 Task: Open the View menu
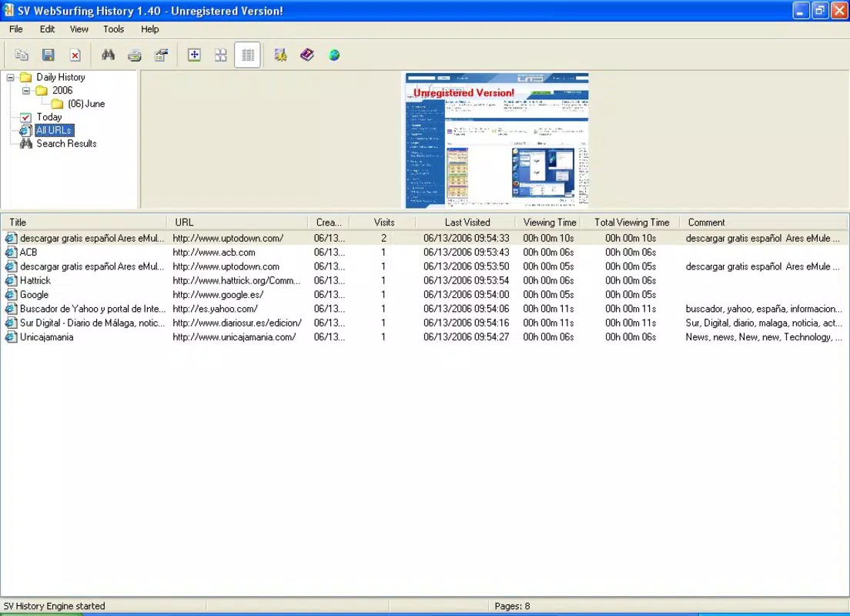(79, 29)
